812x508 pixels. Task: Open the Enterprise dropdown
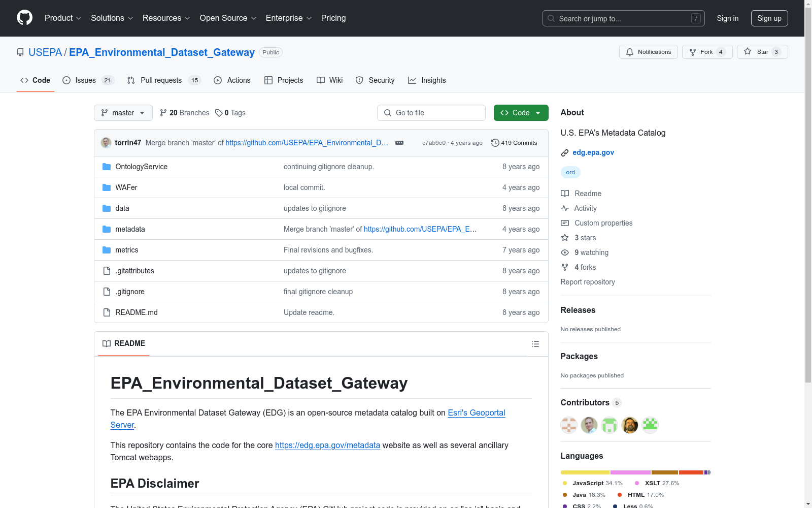click(x=289, y=18)
